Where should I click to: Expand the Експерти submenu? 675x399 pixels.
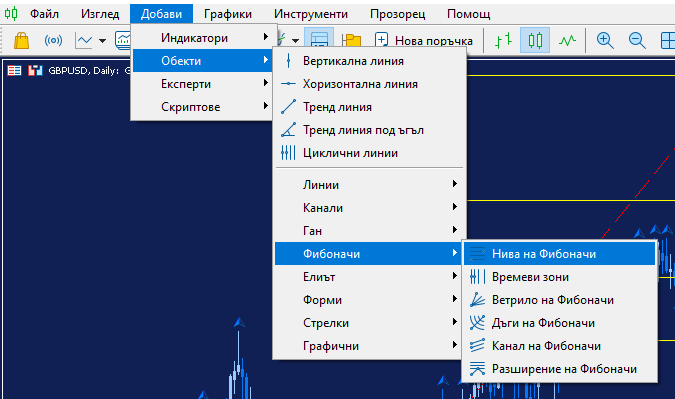coord(201,84)
